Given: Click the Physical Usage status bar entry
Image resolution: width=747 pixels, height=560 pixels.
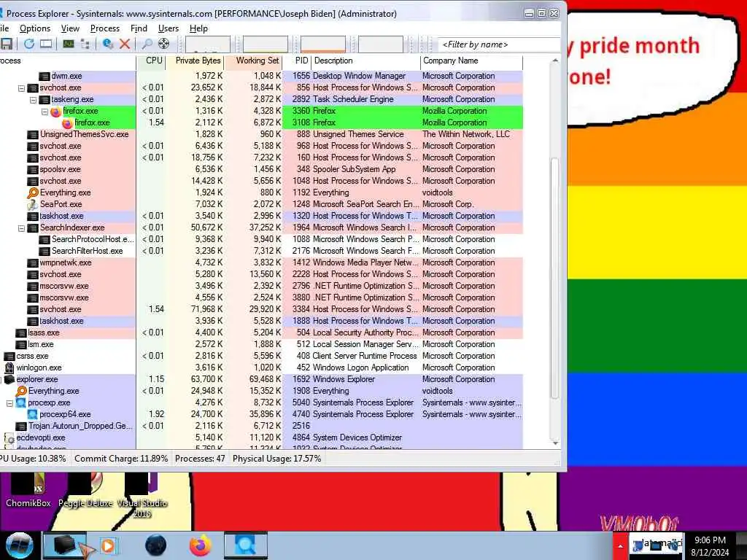Looking at the screenshot, I should tap(276, 459).
